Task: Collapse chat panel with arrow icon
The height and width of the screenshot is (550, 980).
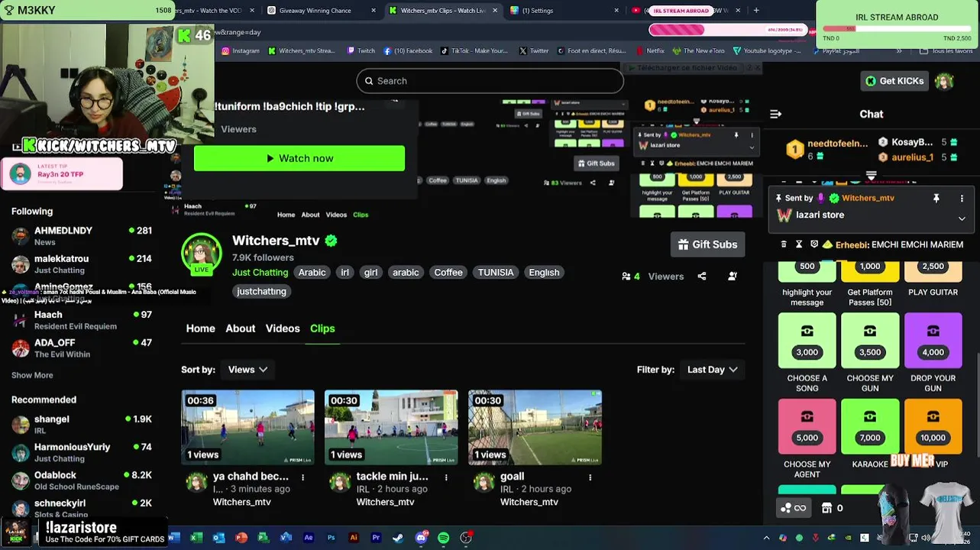Action: click(x=775, y=114)
